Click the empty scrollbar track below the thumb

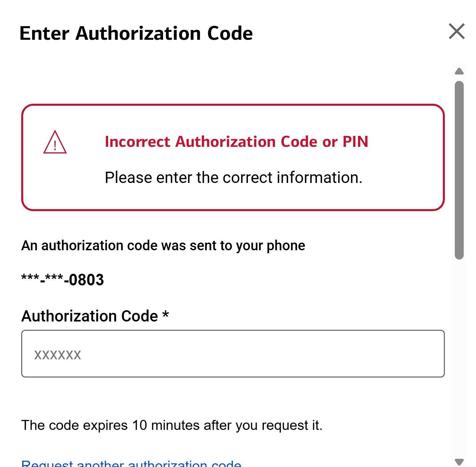(459, 358)
